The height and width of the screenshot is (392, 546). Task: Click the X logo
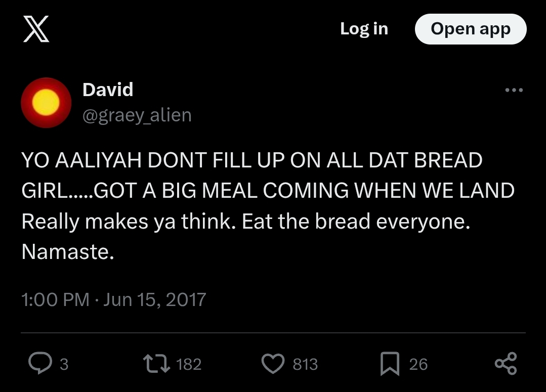coord(36,29)
